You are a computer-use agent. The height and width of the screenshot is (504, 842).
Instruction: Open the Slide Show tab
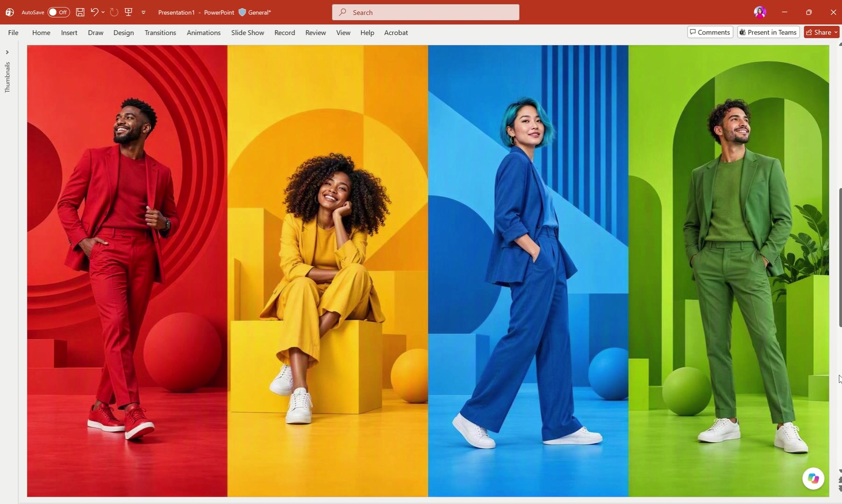click(247, 33)
